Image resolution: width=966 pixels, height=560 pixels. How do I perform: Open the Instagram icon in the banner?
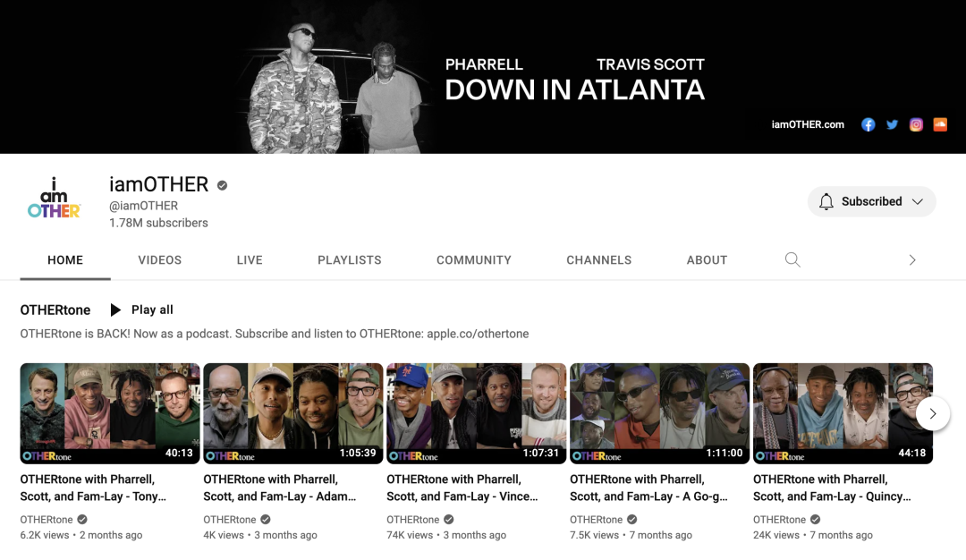click(916, 124)
